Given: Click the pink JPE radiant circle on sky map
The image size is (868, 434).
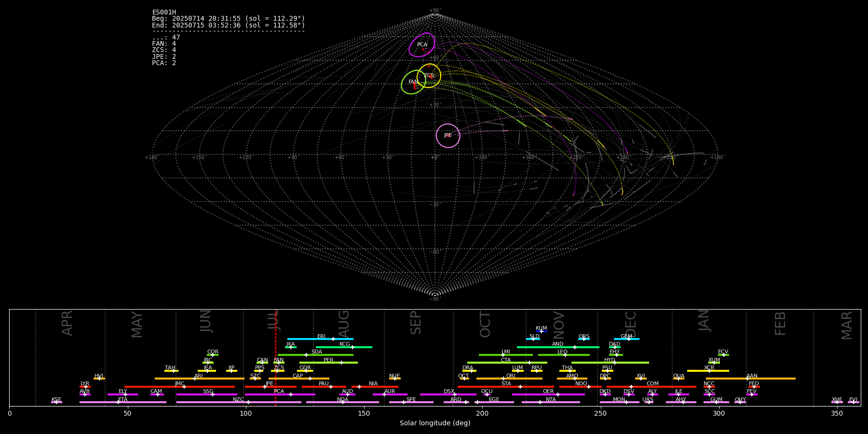Looking at the screenshot, I should pyautogui.click(x=448, y=136).
